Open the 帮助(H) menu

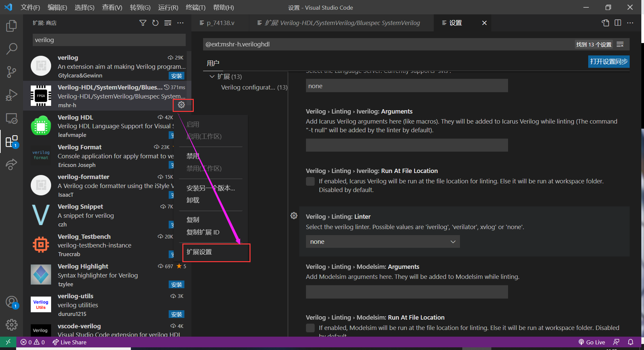tap(223, 7)
